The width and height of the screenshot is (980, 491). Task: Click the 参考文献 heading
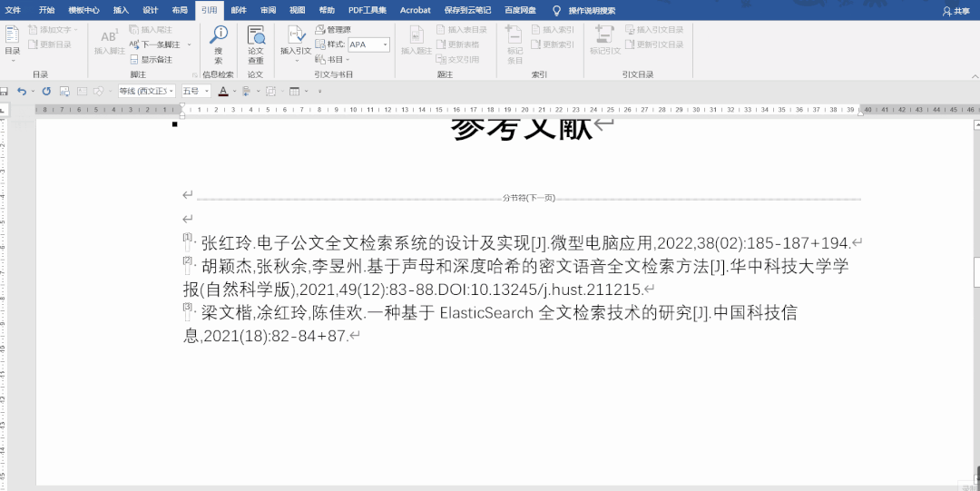(523, 129)
